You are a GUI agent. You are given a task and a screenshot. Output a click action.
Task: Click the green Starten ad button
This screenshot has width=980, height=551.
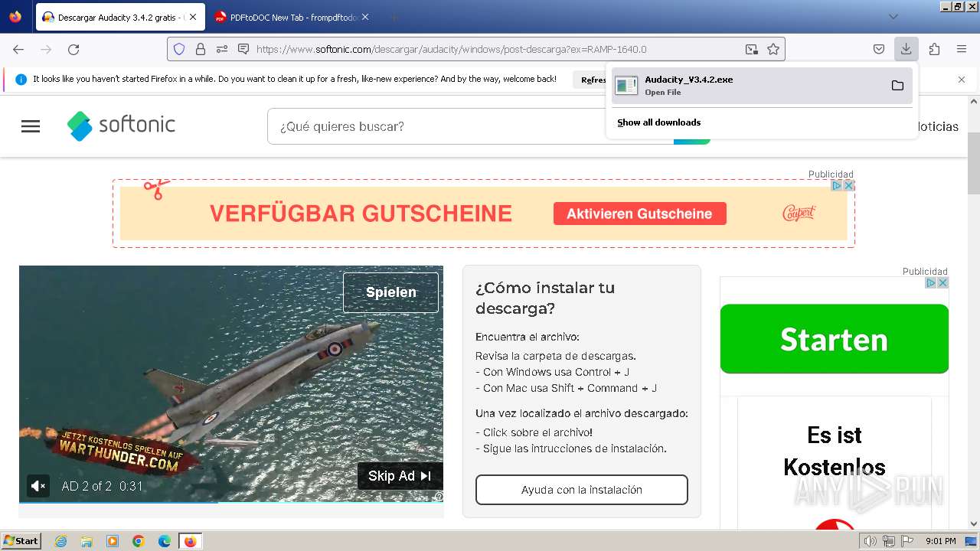835,339
